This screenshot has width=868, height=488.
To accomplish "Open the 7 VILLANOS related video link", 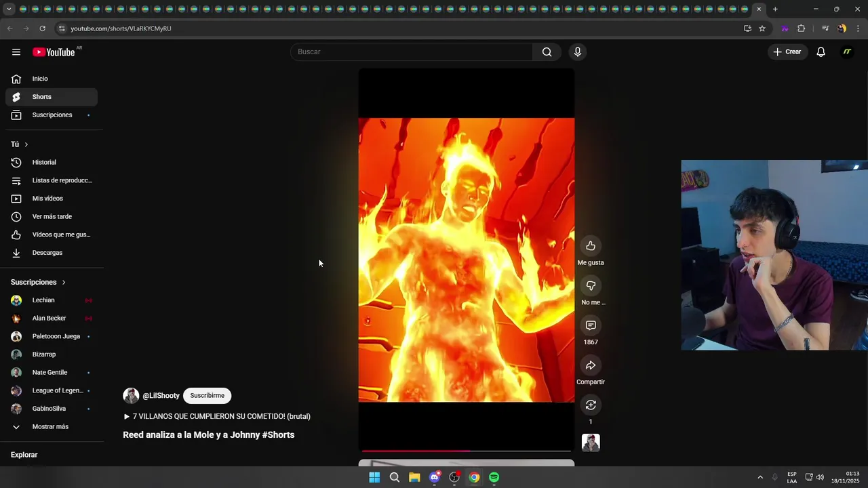I will [217, 417].
